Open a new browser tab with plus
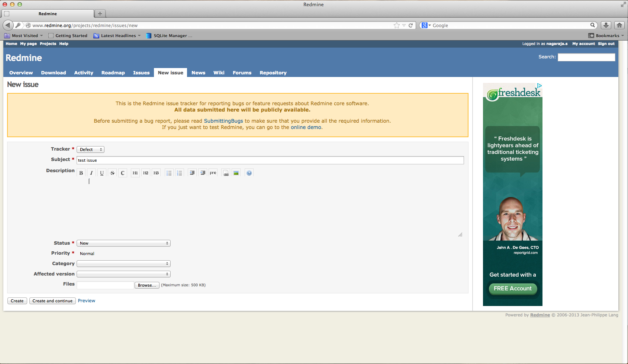 point(100,14)
